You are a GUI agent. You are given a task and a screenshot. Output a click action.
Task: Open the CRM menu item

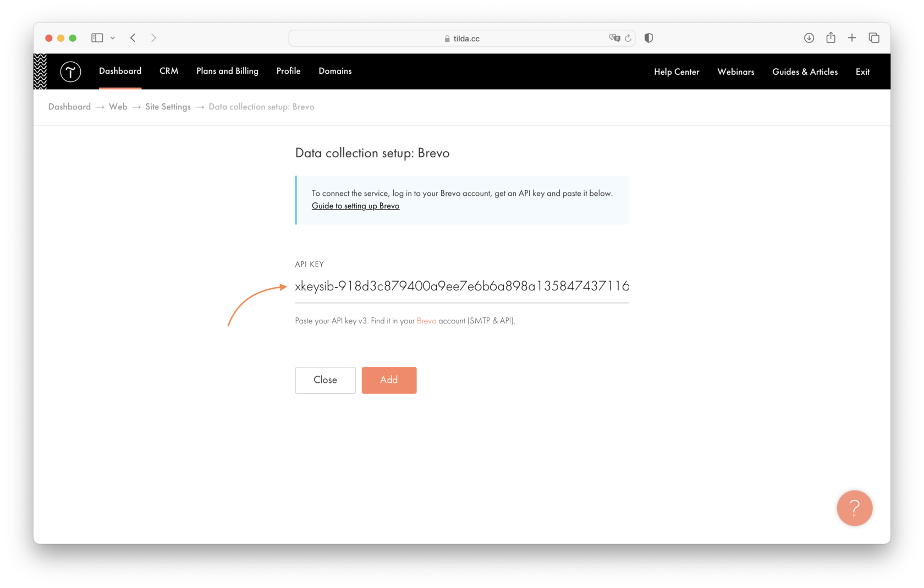click(169, 71)
